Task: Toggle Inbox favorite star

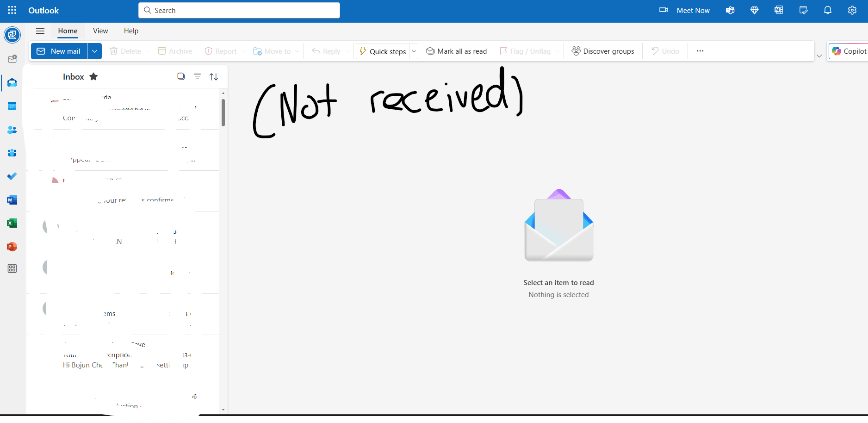Action: coord(93,76)
